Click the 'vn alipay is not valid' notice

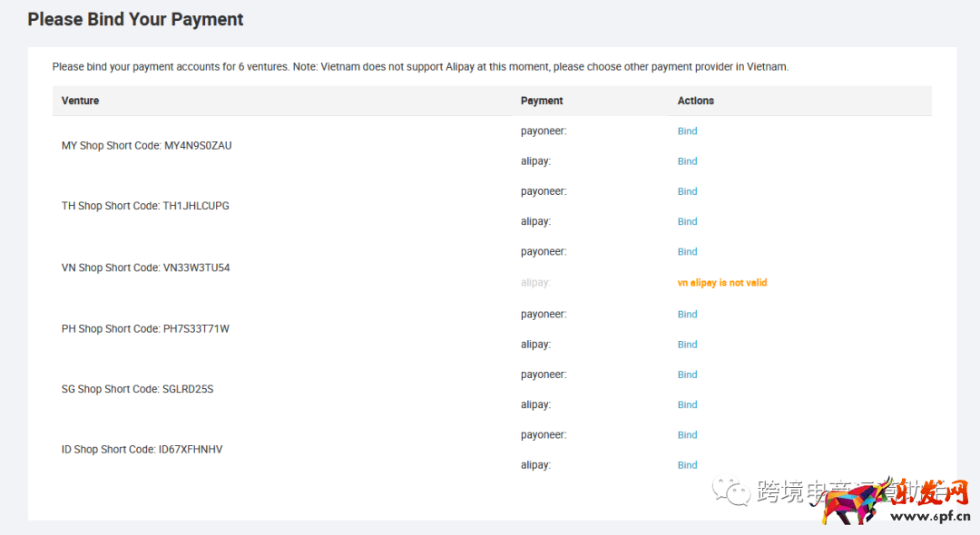(721, 283)
